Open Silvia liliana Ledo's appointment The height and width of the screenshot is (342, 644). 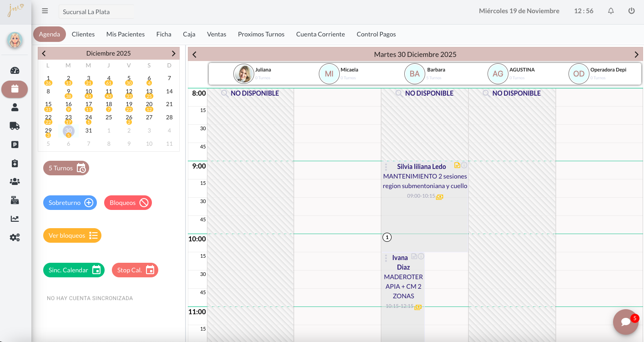[x=421, y=167]
